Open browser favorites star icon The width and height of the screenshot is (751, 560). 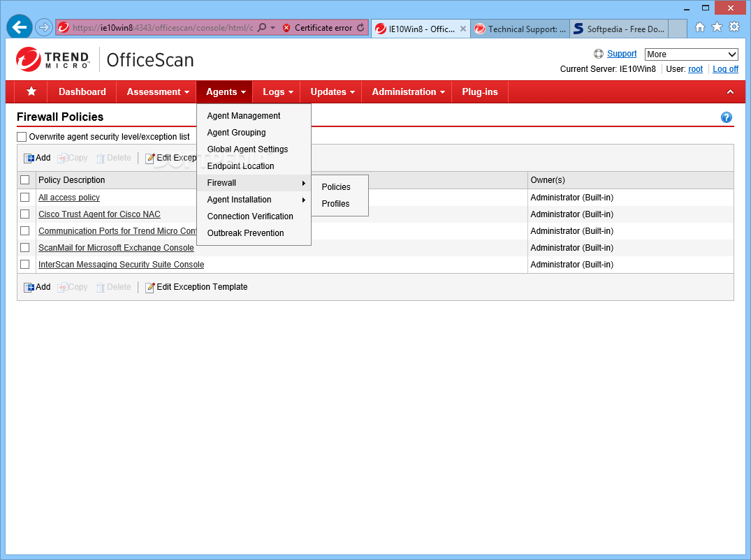coord(717,27)
